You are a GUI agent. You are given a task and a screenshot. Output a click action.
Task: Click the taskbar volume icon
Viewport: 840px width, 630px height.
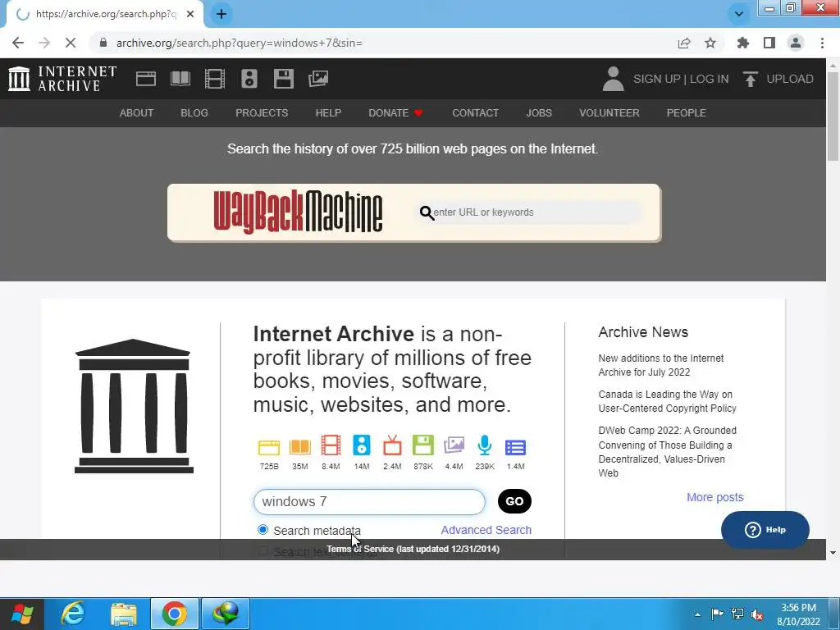[x=757, y=614]
